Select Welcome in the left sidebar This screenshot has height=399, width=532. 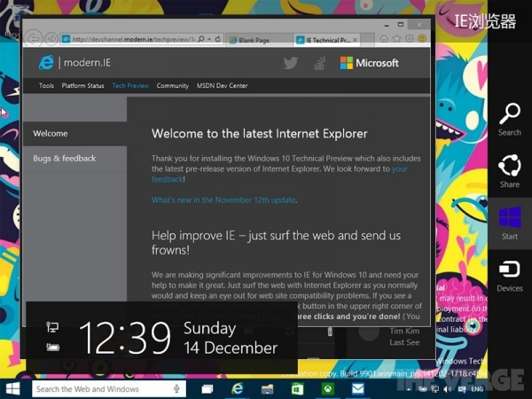[74, 134]
